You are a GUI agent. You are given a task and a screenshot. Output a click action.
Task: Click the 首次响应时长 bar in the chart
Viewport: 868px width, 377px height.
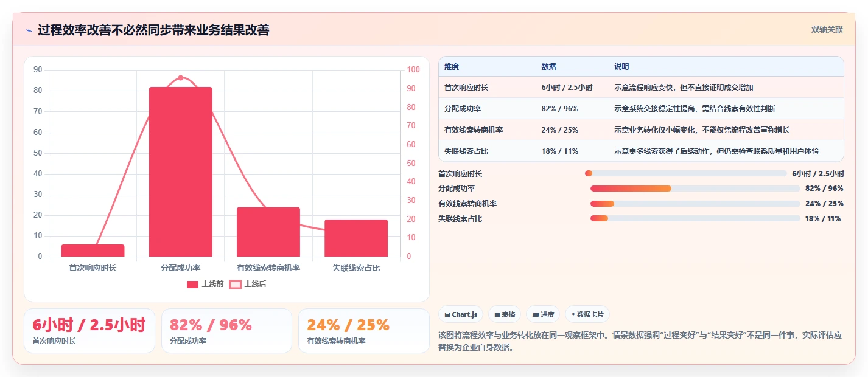(x=93, y=251)
